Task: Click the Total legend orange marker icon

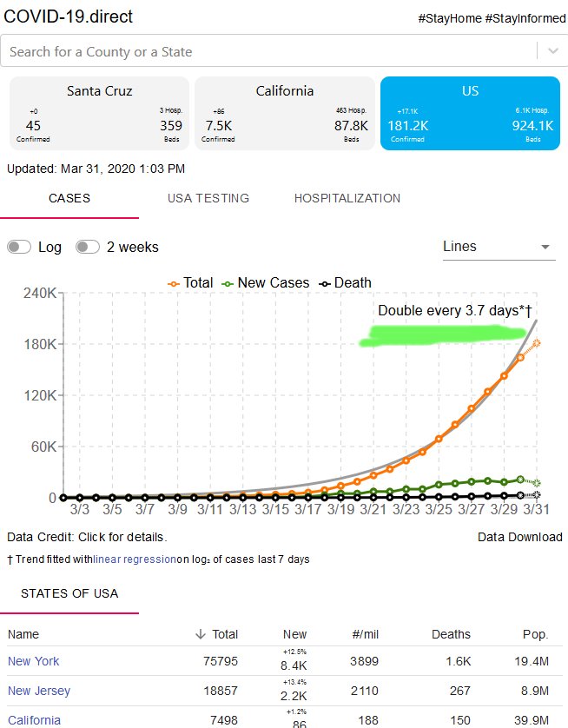Action: pyautogui.click(x=174, y=284)
